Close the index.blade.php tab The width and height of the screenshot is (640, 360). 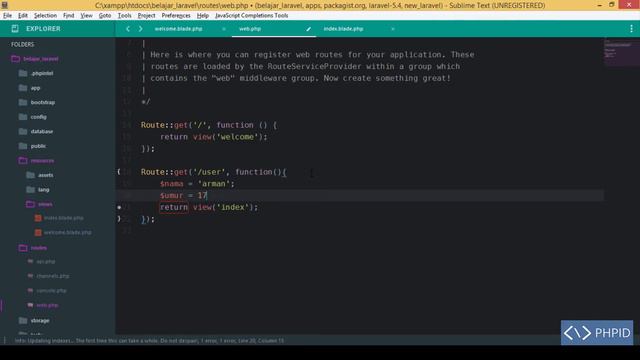(393, 29)
